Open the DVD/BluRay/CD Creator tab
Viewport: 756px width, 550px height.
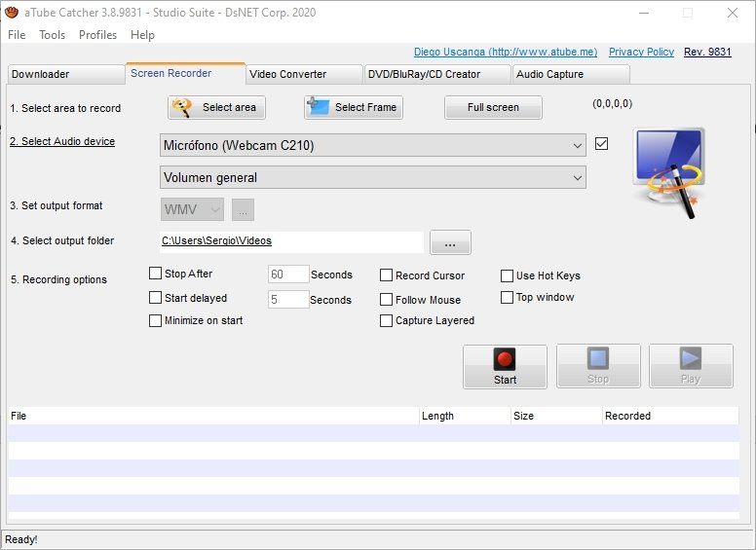coord(437,74)
